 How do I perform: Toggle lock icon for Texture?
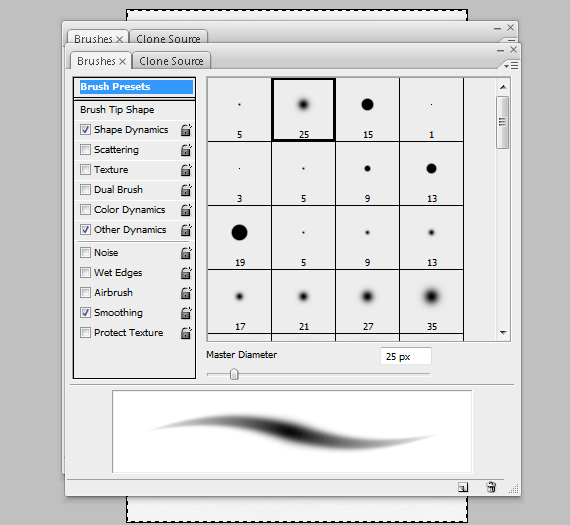186,170
